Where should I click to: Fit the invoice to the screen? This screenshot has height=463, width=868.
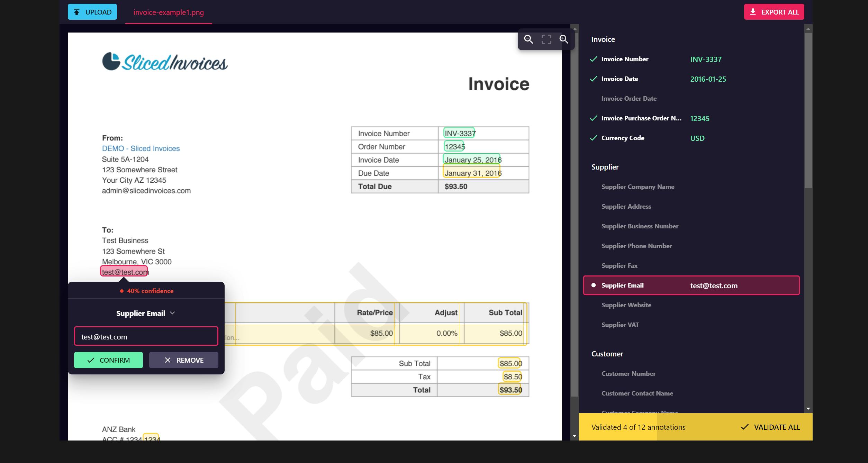[546, 39]
